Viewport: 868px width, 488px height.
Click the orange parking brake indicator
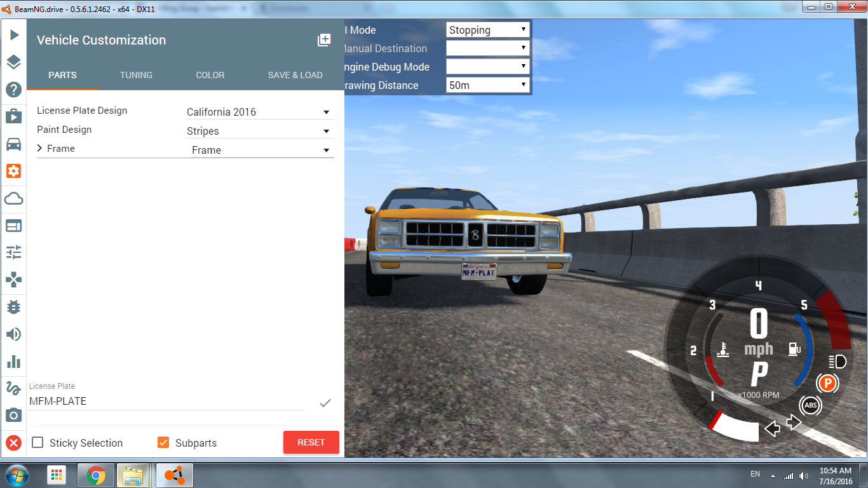[x=827, y=383]
